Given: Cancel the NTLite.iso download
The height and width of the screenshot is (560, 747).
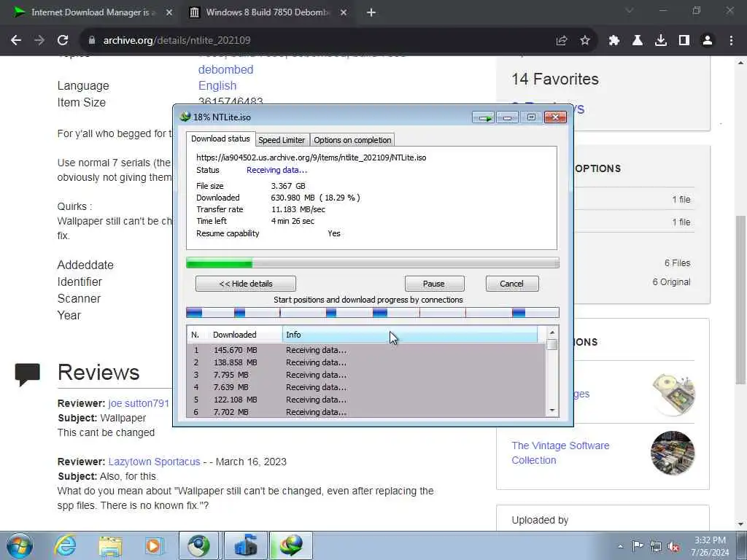Looking at the screenshot, I should click(x=512, y=284).
